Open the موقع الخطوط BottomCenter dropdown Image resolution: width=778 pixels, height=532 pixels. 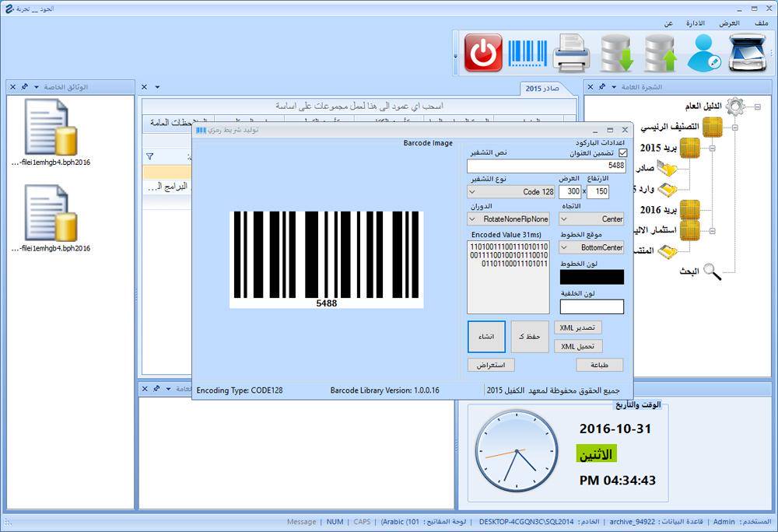click(x=591, y=247)
